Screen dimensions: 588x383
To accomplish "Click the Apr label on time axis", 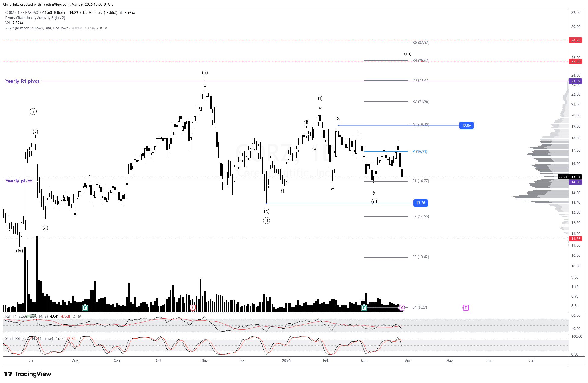I will pyautogui.click(x=407, y=361).
